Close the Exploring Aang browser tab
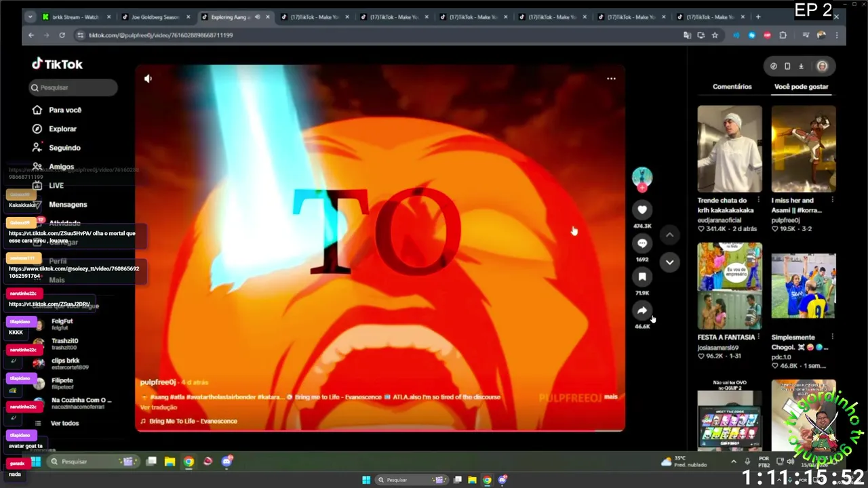 click(x=267, y=17)
